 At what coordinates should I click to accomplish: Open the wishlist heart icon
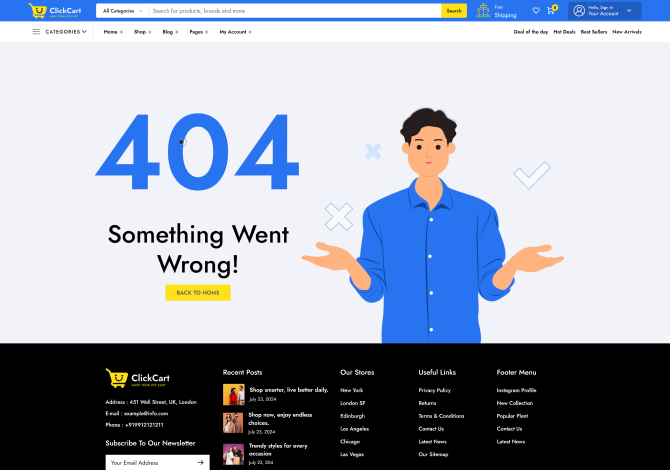click(x=536, y=10)
